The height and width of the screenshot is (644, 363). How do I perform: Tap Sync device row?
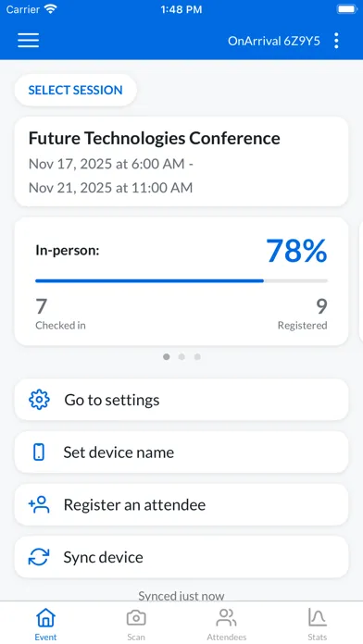(x=181, y=557)
